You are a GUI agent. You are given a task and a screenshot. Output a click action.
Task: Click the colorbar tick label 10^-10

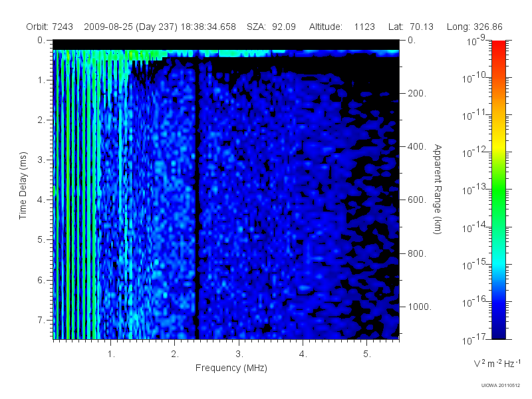[475, 78]
